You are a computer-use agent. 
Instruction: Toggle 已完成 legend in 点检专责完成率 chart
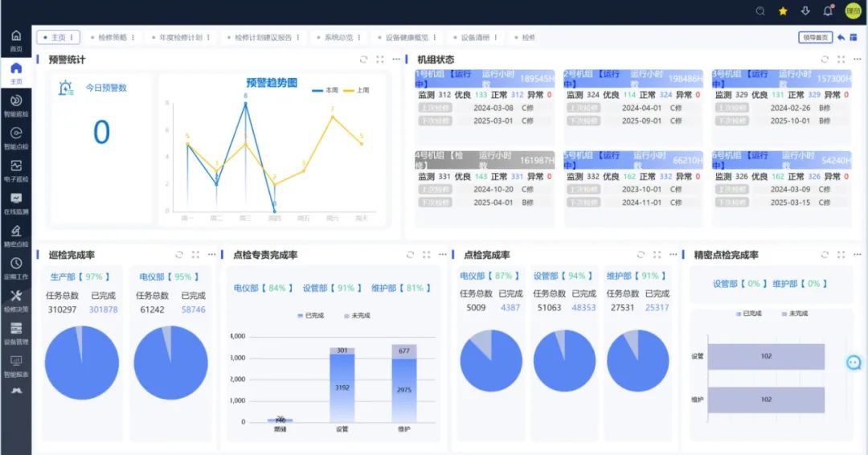[310, 315]
